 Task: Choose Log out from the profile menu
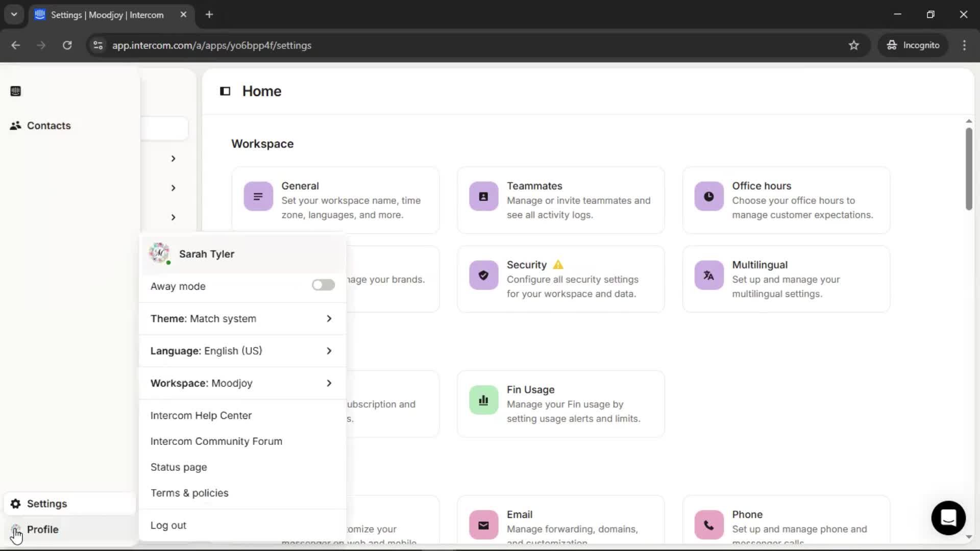[x=168, y=525]
